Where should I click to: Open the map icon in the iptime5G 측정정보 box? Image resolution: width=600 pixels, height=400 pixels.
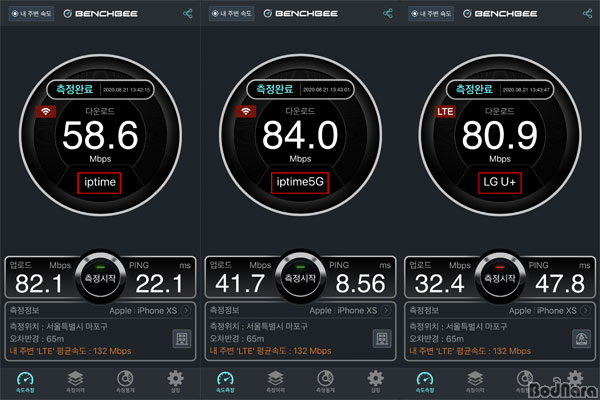coord(381,339)
